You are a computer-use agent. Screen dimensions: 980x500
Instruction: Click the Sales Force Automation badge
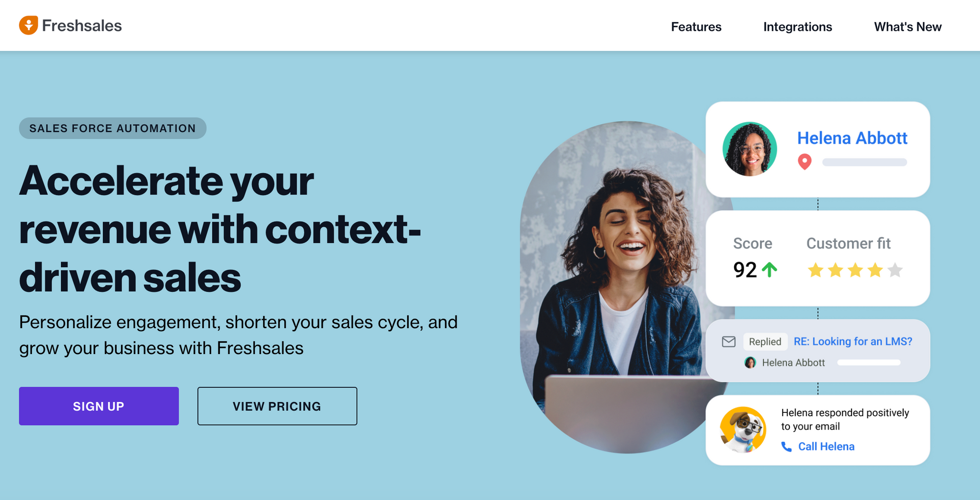coord(113,128)
